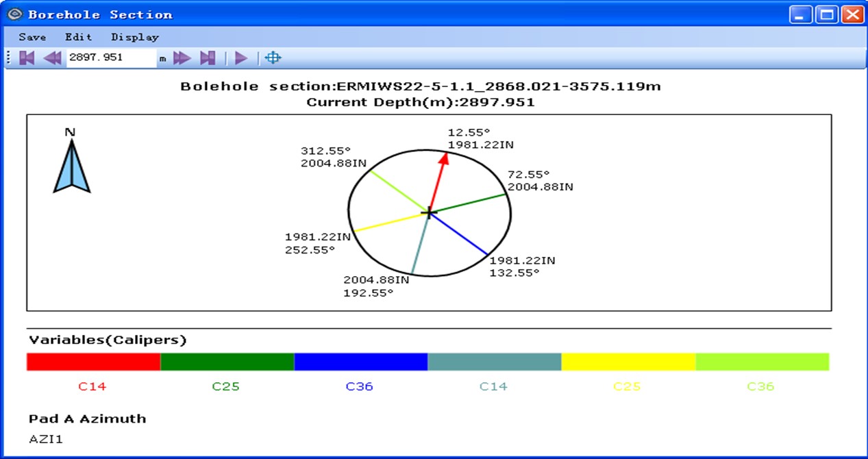The image size is (868, 459).
Task: Select the light green C36 label
Action: click(760, 386)
